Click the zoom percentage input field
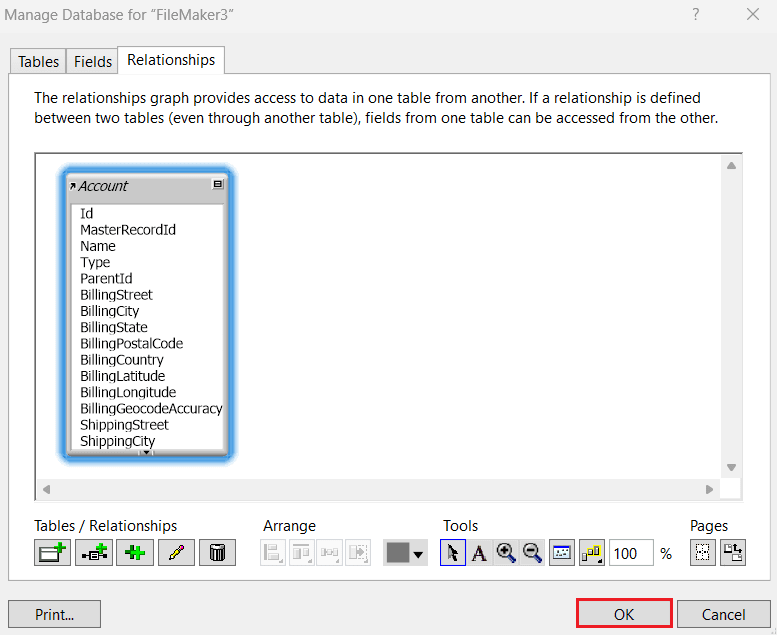Image resolution: width=777 pixels, height=635 pixels. 630,553
